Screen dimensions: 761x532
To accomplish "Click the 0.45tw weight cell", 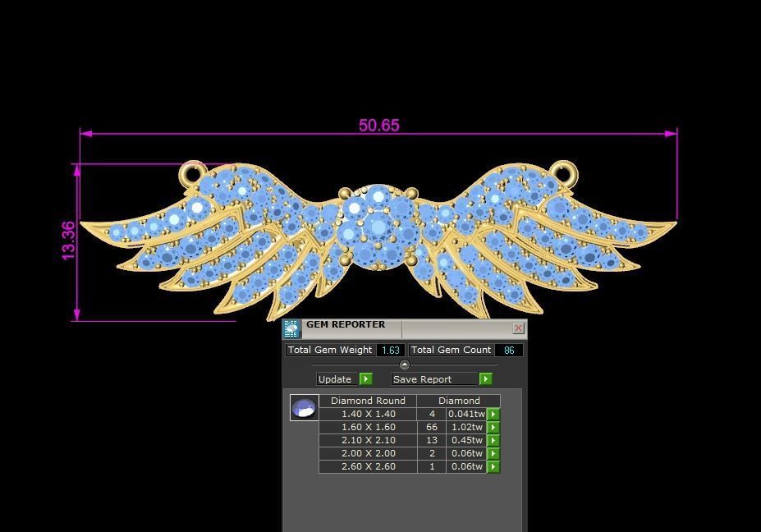I will tap(466, 440).
